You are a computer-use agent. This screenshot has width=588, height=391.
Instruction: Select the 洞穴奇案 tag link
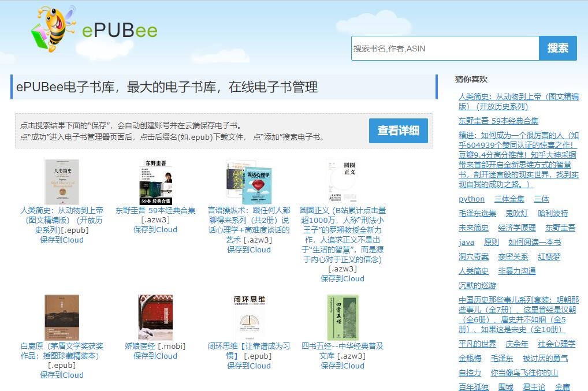473,257
